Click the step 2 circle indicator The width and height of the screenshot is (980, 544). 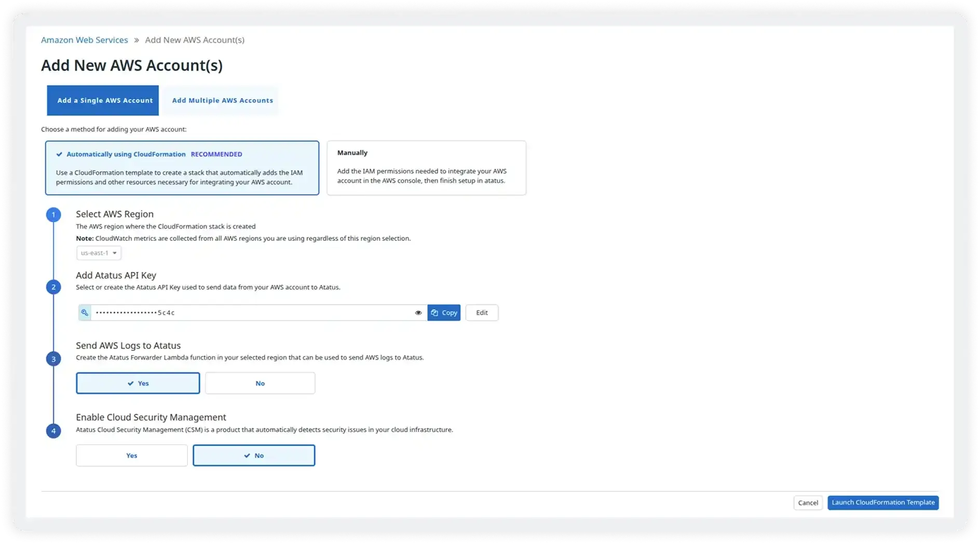[x=53, y=287]
